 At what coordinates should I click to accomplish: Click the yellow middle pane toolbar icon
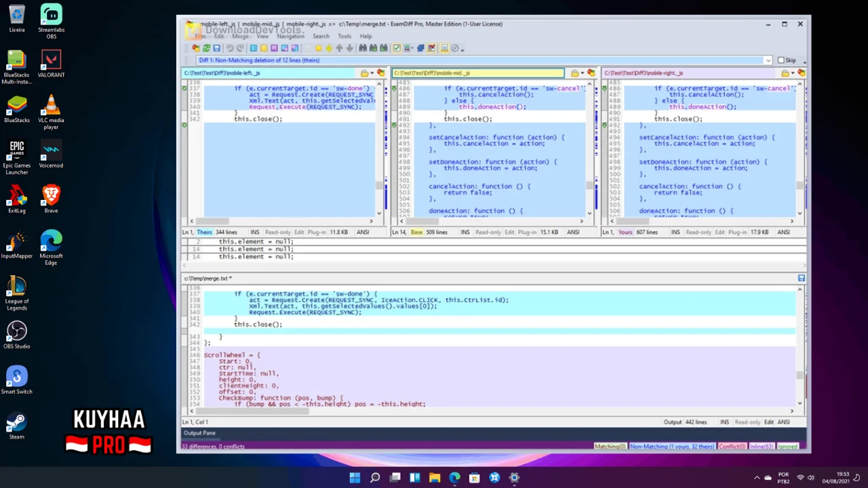click(x=264, y=48)
